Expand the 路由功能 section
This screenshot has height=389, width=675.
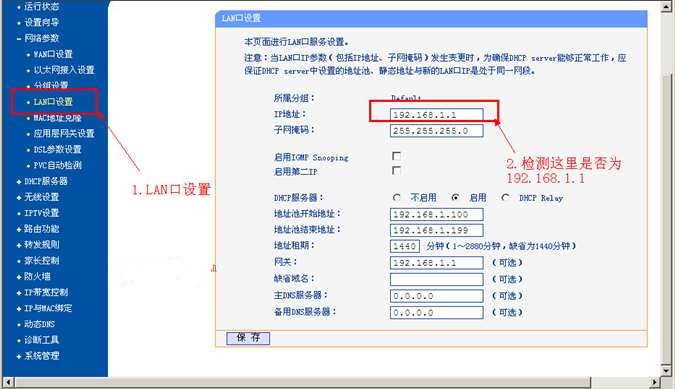point(41,229)
